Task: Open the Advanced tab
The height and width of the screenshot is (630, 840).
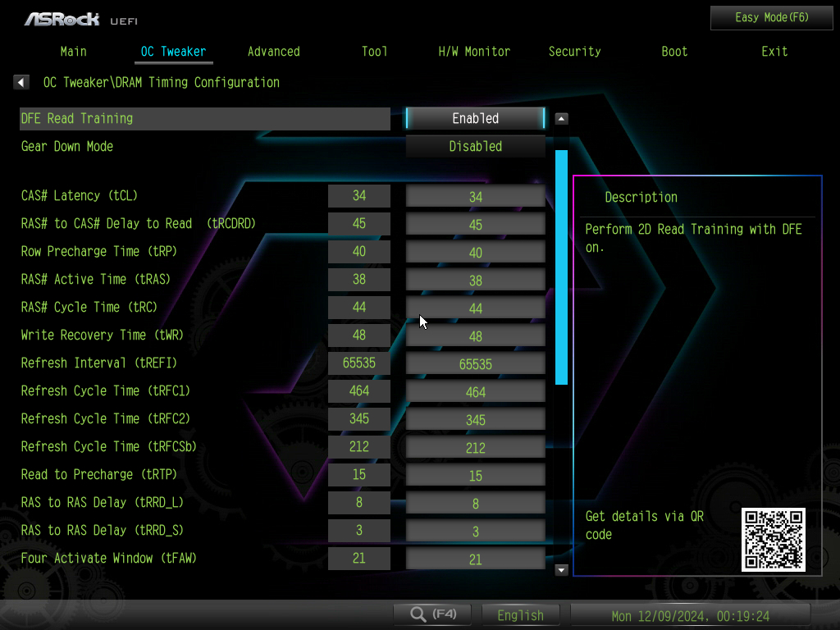Action: pyautogui.click(x=274, y=52)
